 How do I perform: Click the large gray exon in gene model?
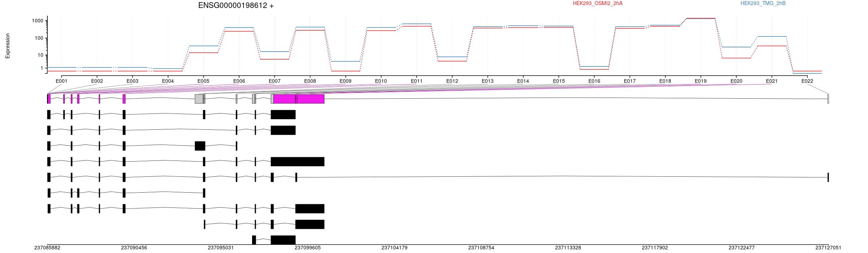[199, 99]
